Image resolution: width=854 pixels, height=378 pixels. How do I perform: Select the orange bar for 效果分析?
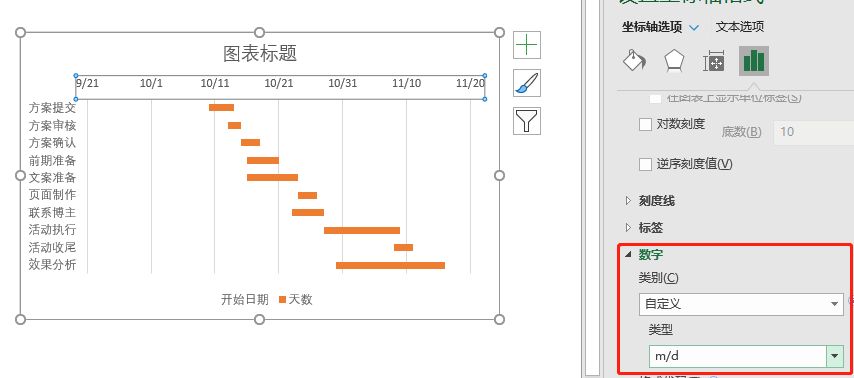[391, 265]
